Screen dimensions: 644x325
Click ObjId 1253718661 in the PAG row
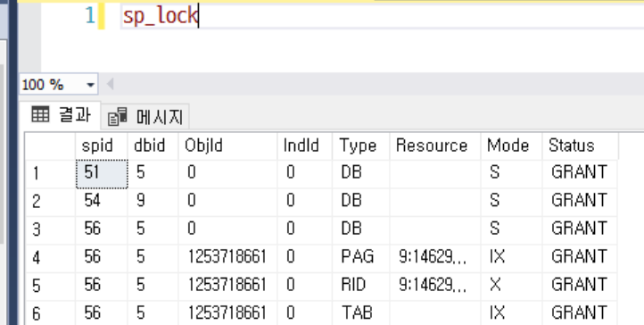228,258
